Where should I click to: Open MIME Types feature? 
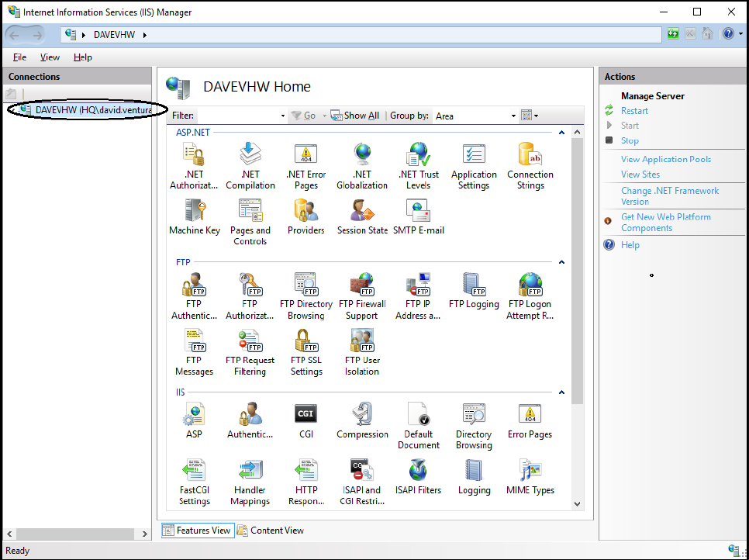click(x=530, y=476)
